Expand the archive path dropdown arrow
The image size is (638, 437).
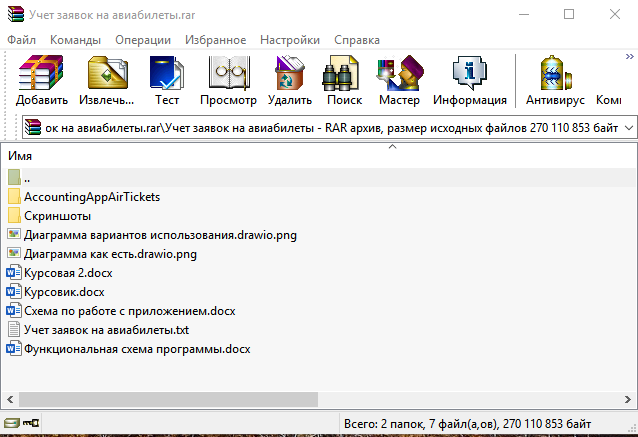coord(628,129)
